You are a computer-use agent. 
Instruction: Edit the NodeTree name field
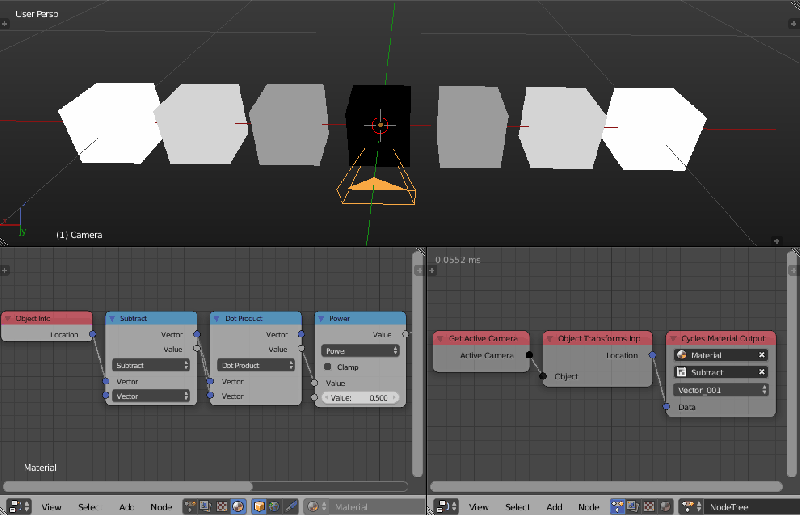[x=752, y=506]
